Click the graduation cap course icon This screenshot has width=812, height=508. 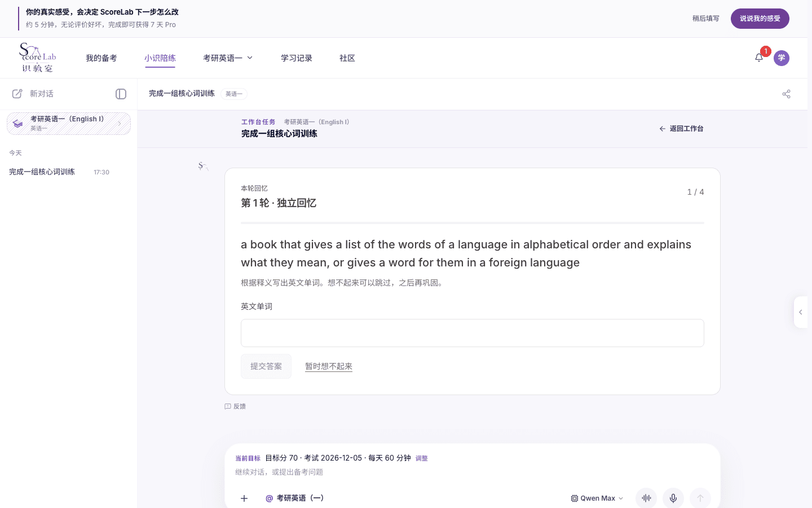pyautogui.click(x=18, y=124)
